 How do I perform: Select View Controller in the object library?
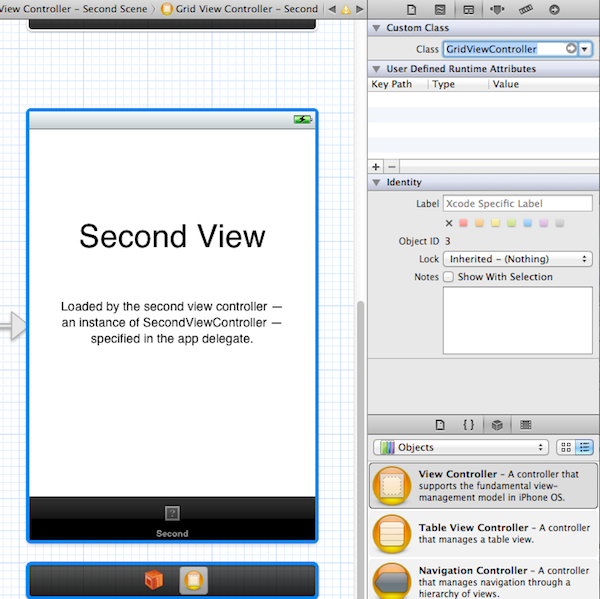[483, 485]
